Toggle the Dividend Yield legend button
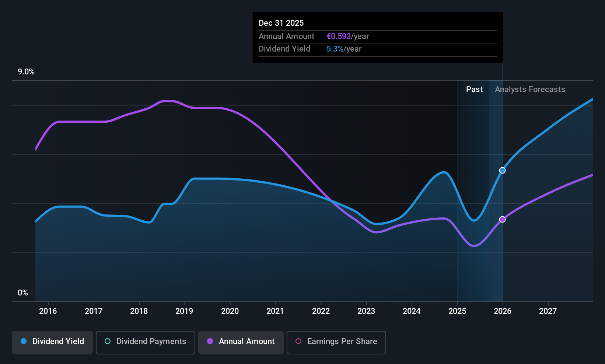605x364 pixels. (52, 343)
